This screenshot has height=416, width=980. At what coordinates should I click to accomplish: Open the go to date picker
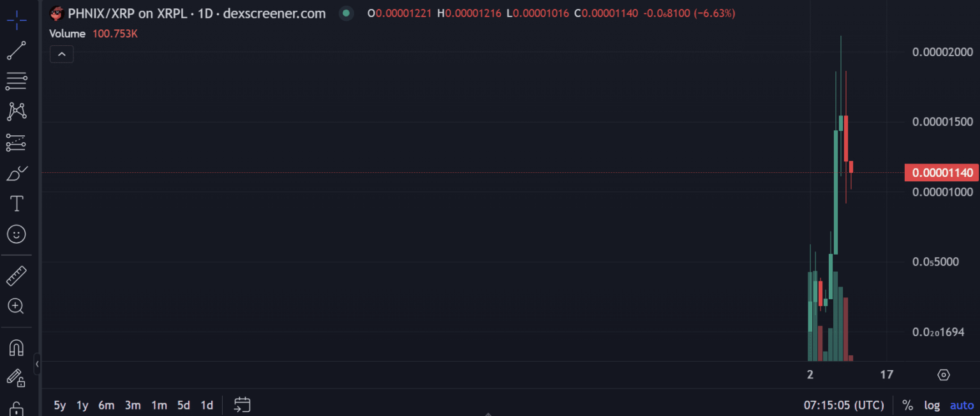click(242, 405)
